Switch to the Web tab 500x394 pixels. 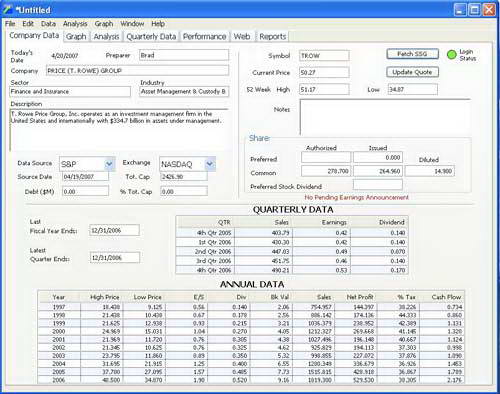click(x=242, y=36)
